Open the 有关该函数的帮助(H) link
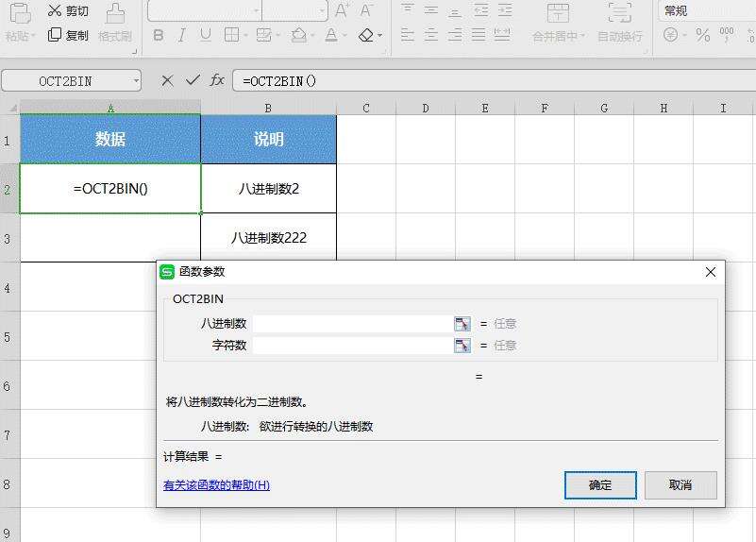The width and height of the screenshot is (756, 542). 216,485
